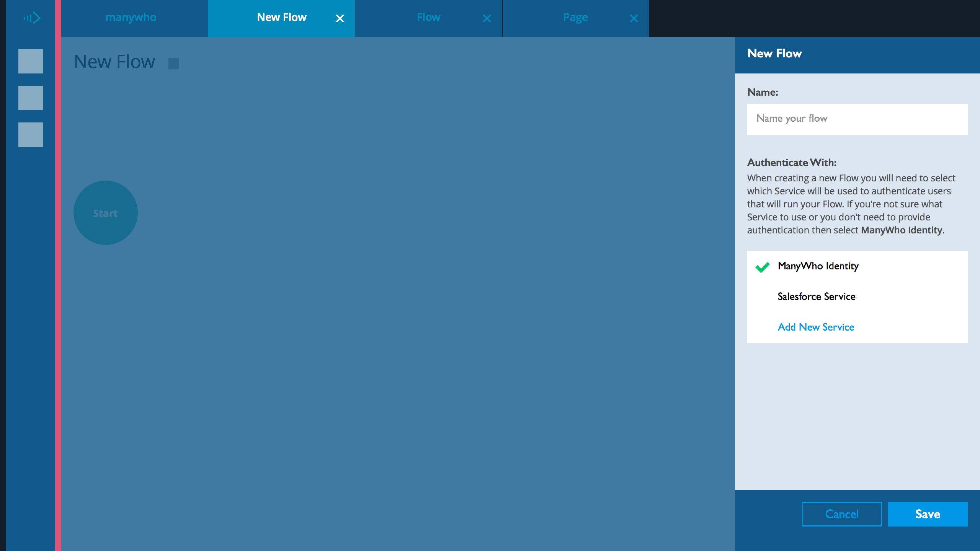Open the Page tab
The height and width of the screenshot is (551, 980).
575,18
